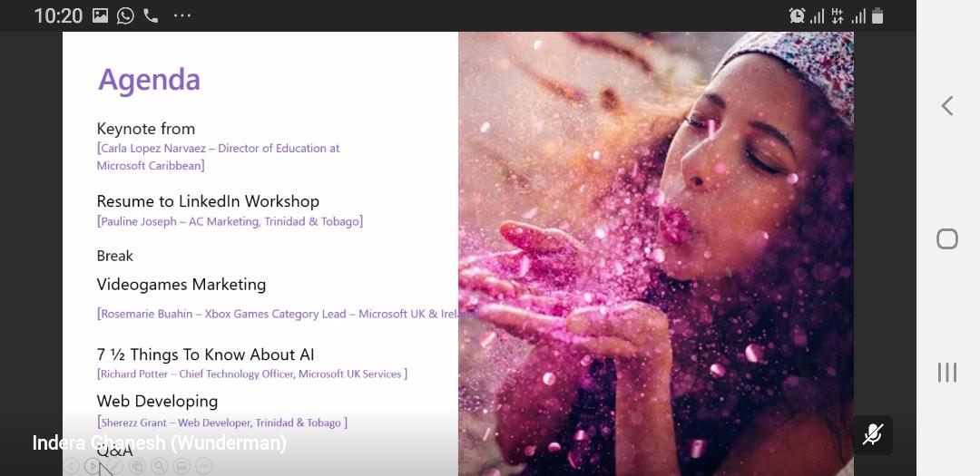Viewport: 980px width, 476px height.
Task: Click the next slide play arrow
Action: [x=93, y=466]
